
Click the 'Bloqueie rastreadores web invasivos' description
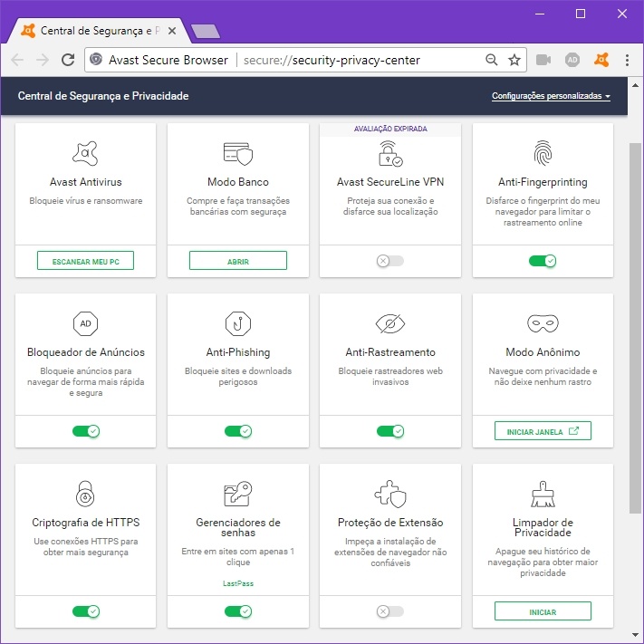coord(390,376)
